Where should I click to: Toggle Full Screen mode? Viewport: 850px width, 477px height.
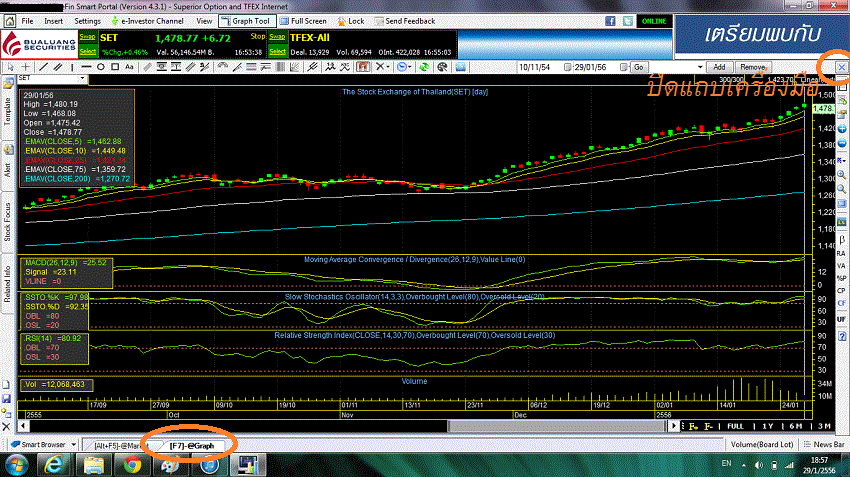pyautogui.click(x=304, y=21)
